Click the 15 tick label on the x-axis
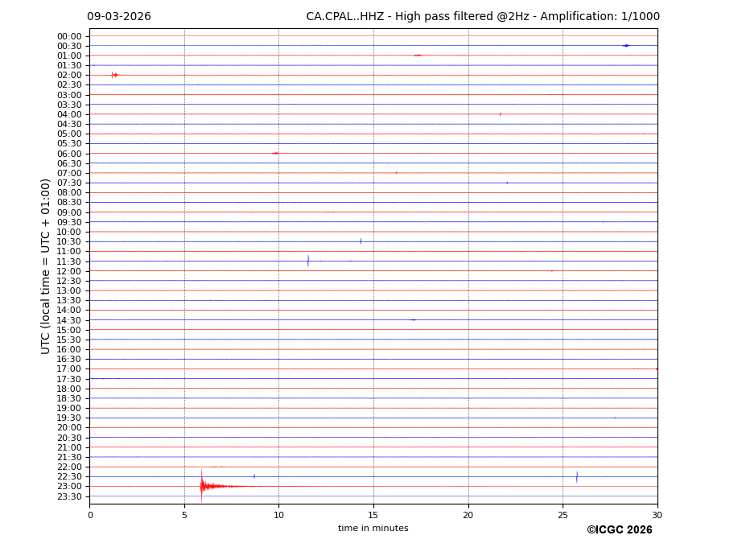 pyautogui.click(x=373, y=515)
